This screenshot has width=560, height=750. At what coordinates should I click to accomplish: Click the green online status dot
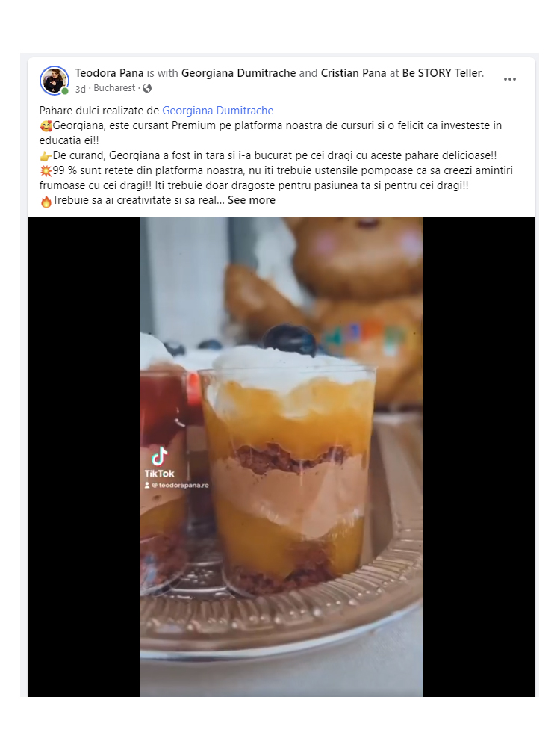pyautogui.click(x=65, y=91)
